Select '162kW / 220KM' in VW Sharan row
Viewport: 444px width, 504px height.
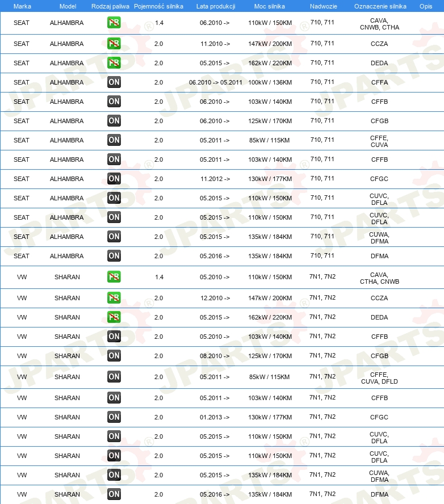click(270, 317)
